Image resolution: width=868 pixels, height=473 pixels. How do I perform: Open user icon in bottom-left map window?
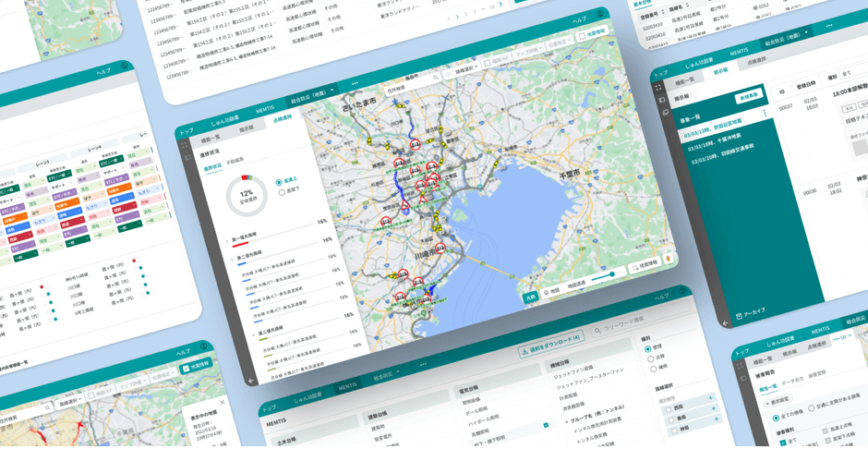pyautogui.click(x=204, y=346)
